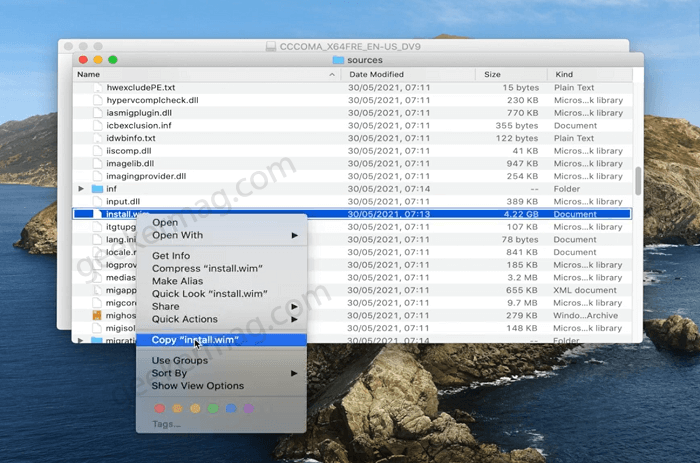Apply the red tag color
This screenshot has width=700, height=463.
tap(159, 409)
